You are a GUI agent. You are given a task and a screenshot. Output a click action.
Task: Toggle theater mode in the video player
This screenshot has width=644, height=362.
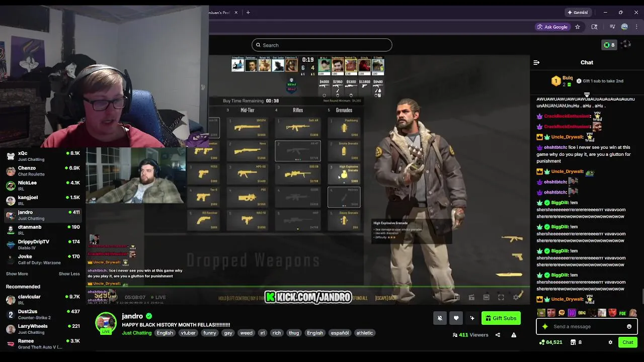pos(486,297)
